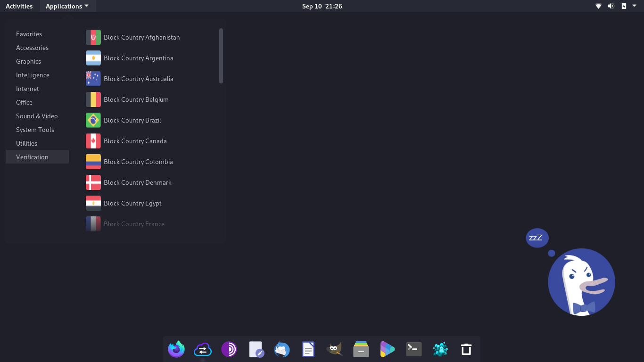The image size is (644, 362).
Task: Click the DuckDuckGo duck desktop mascot
Action: coord(581,282)
